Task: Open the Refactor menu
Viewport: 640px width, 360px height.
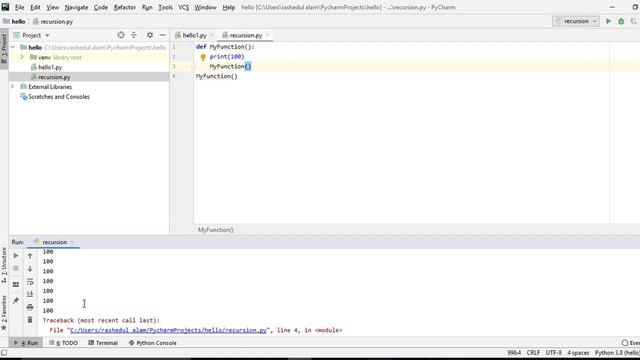Action: click(124, 7)
